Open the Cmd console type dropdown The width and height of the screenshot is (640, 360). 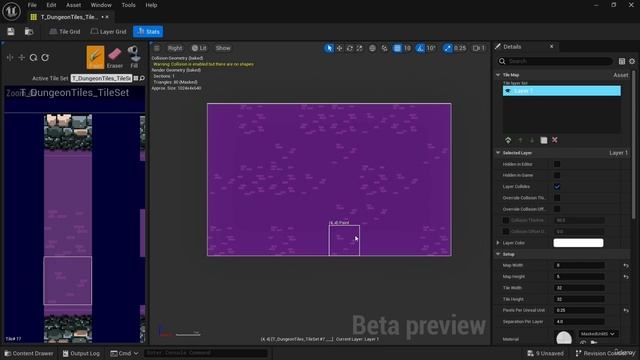click(124, 353)
